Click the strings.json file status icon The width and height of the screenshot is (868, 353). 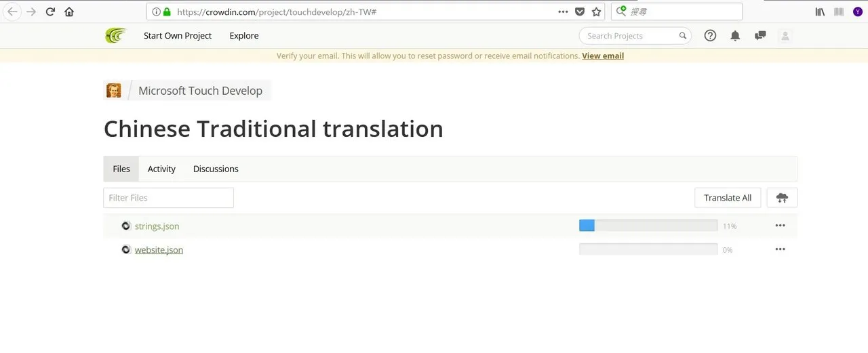coord(125,226)
